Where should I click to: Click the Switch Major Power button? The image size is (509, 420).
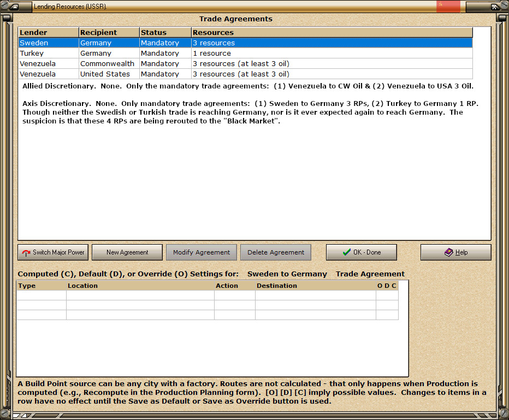(53, 252)
